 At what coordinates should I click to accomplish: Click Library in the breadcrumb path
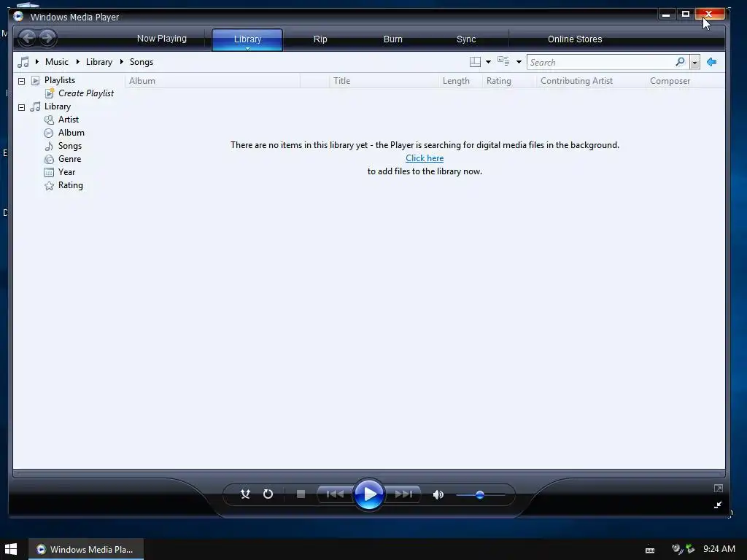point(99,62)
